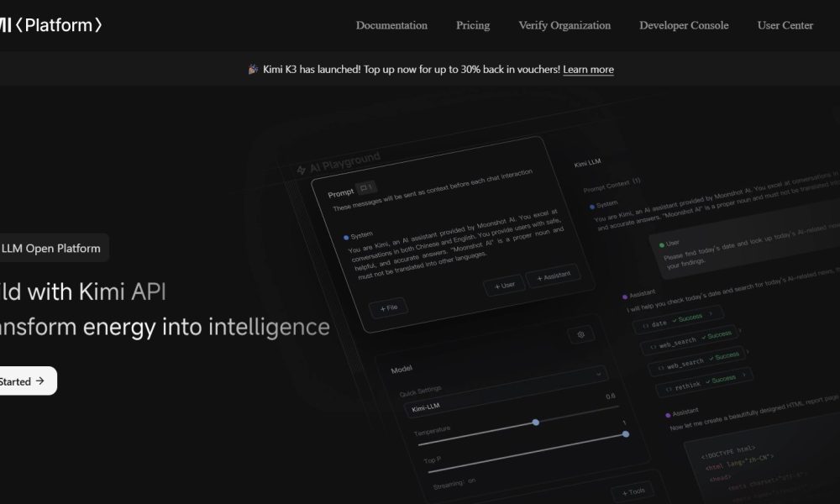
Task: Click the Top P slider handle in preview
Action: [626, 434]
